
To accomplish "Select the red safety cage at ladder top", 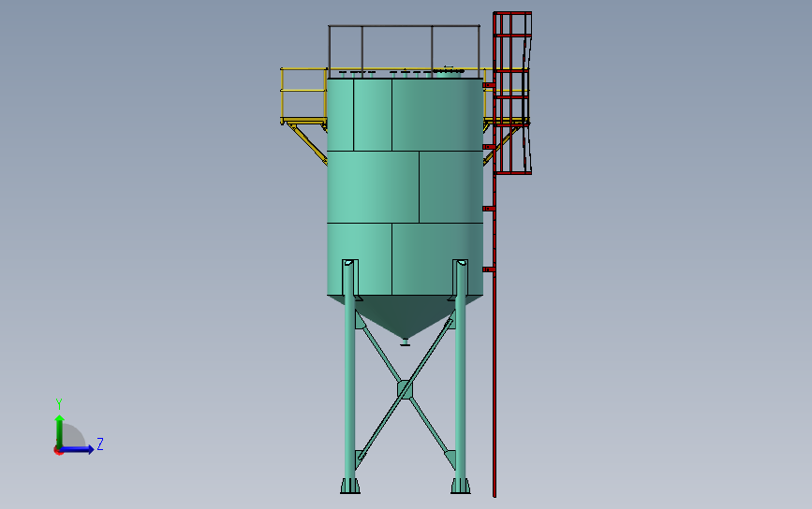I will (512, 94).
